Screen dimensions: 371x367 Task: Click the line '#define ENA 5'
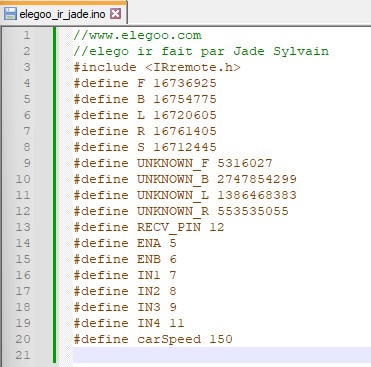[x=125, y=243]
